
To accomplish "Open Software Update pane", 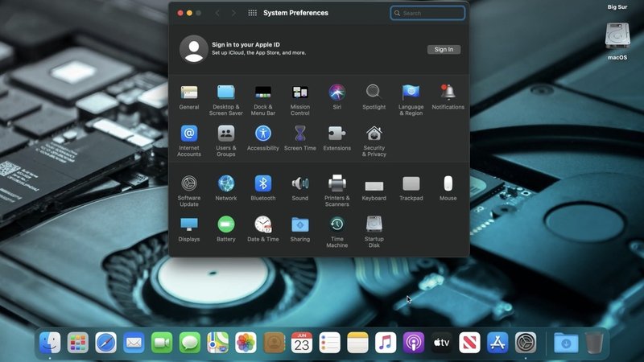I will (189, 191).
